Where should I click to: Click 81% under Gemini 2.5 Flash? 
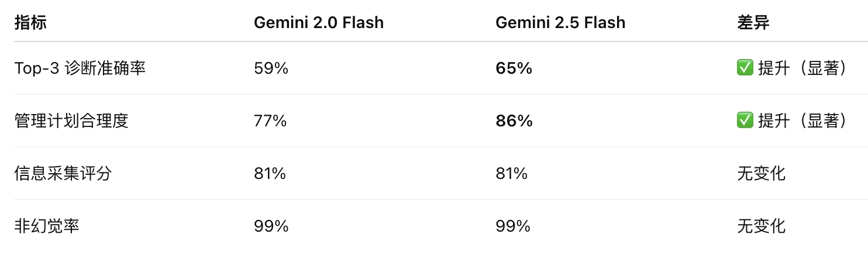[511, 174]
